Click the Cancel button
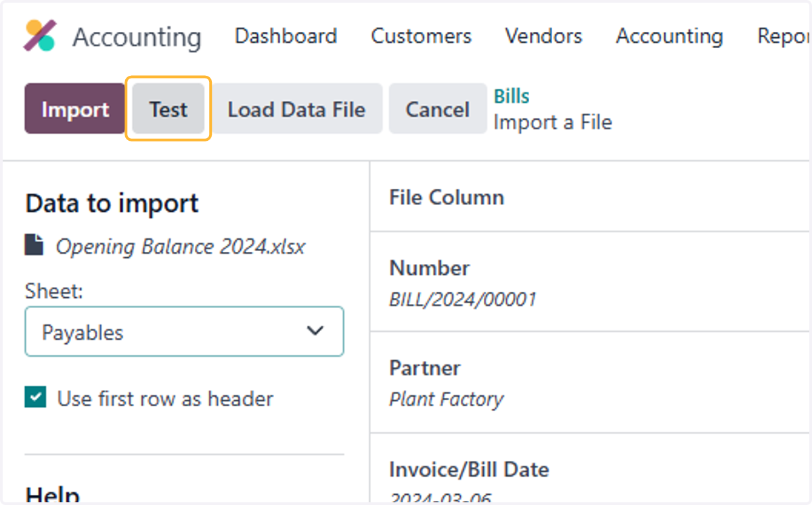 (x=438, y=109)
